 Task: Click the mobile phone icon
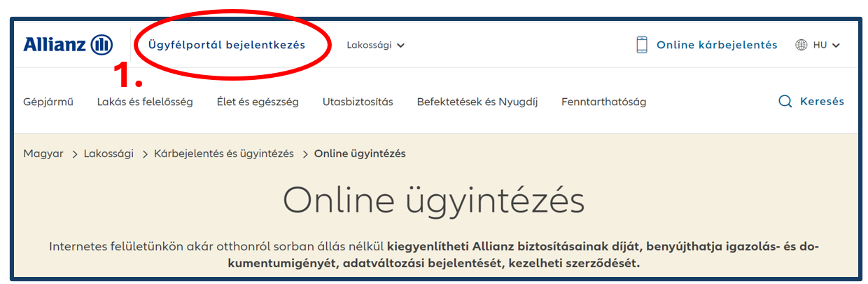pyautogui.click(x=642, y=45)
